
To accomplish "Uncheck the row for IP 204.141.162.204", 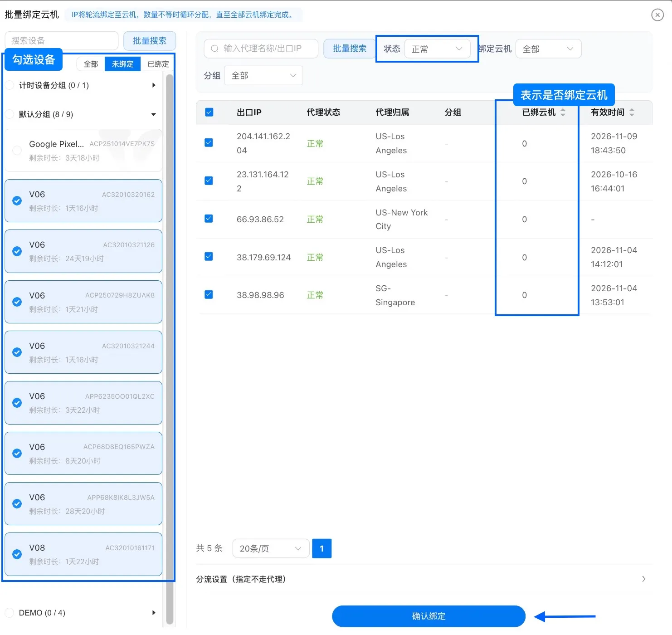I will click(209, 143).
